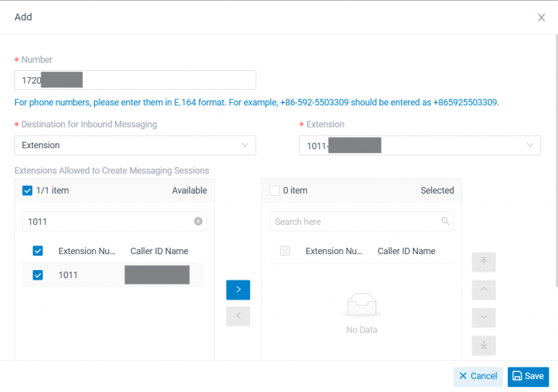Viewport: 558px width, 392px height.
Task: Click the move-up chevron button
Action: [484, 289]
